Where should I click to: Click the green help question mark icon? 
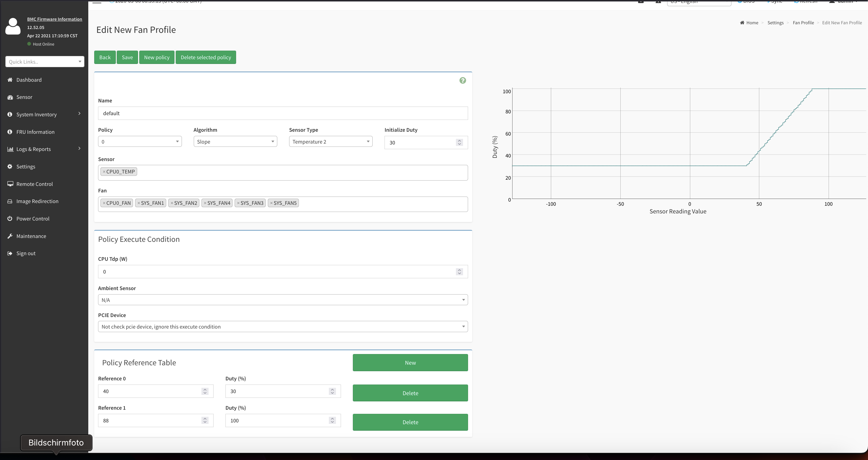point(463,81)
